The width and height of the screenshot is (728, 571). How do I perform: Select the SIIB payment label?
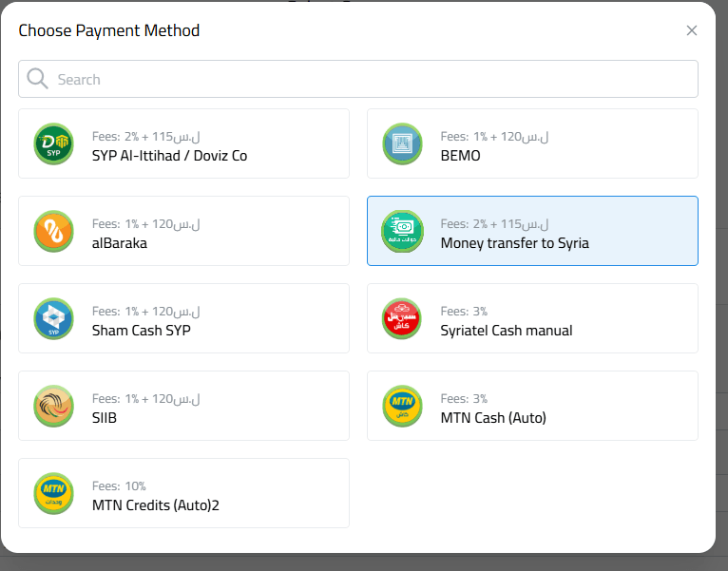[105, 418]
